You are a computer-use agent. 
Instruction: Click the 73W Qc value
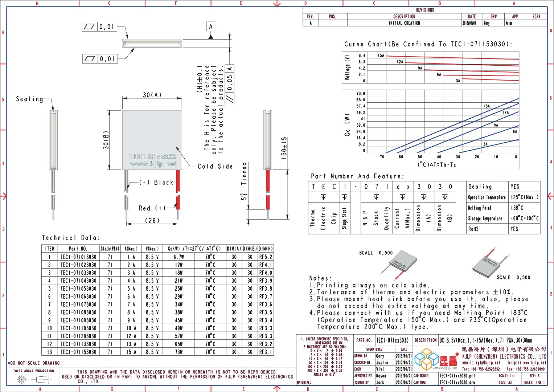pos(179,352)
